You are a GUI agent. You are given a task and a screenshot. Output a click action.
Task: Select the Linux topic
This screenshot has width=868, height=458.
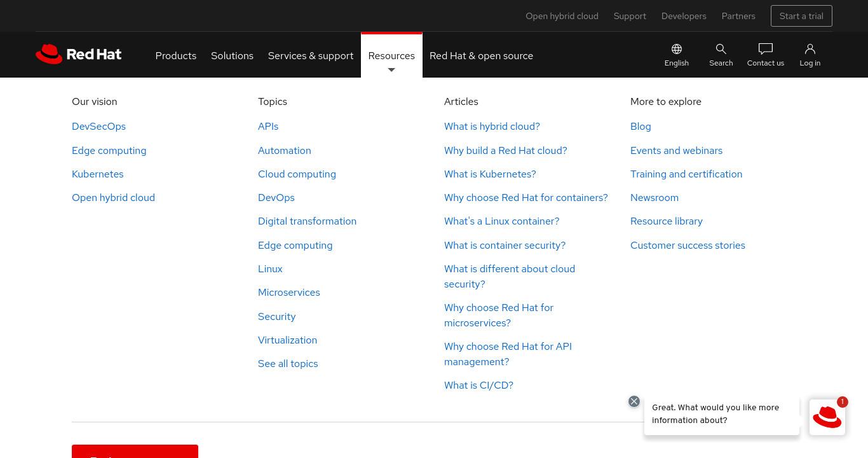(x=270, y=268)
